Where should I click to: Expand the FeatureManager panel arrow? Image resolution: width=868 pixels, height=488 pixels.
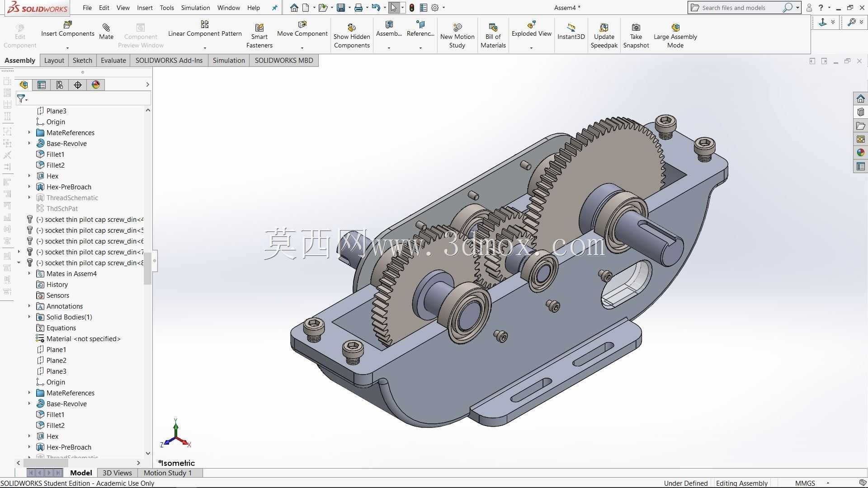147,84
